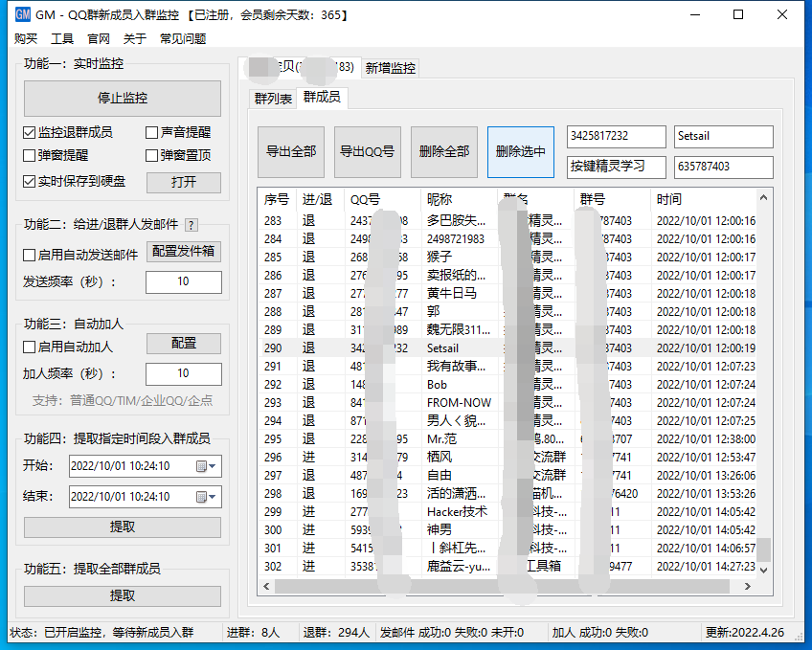This screenshot has width=812, height=650.
Task: Enable 弹窗提醒 checkbox
Action: [29, 155]
